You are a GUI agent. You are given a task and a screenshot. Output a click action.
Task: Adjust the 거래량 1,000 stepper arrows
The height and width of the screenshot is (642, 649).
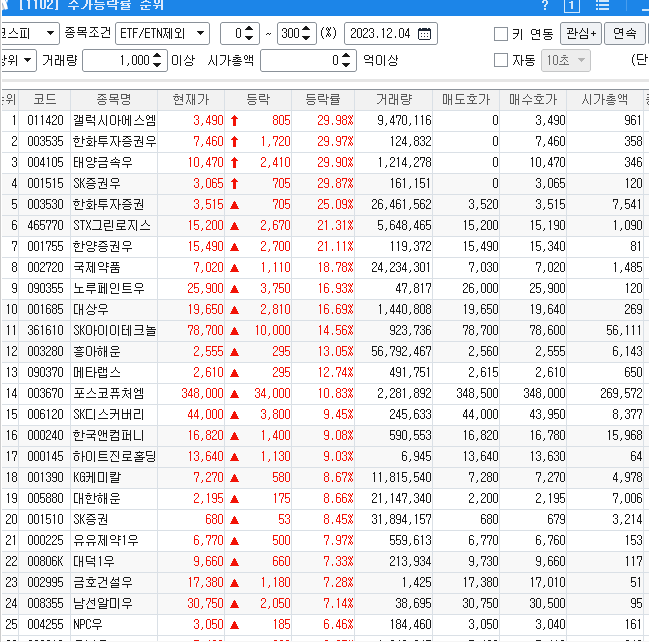pyautogui.click(x=157, y=60)
